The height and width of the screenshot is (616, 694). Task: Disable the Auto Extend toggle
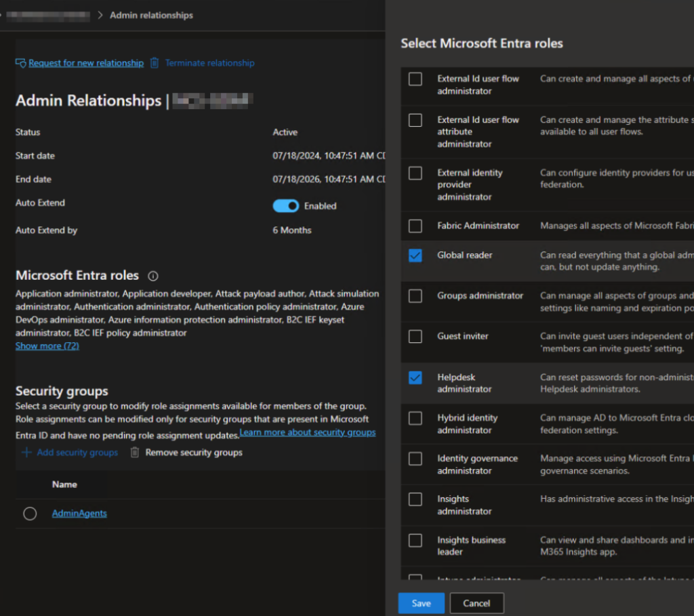tap(286, 206)
